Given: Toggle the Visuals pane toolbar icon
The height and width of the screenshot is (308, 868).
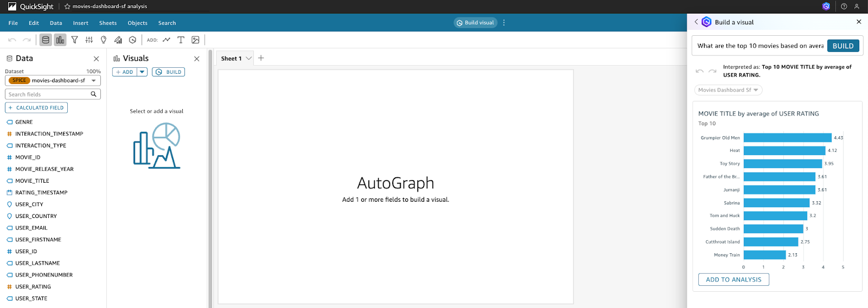Looking at the screenshot, I should click(60, 40).
